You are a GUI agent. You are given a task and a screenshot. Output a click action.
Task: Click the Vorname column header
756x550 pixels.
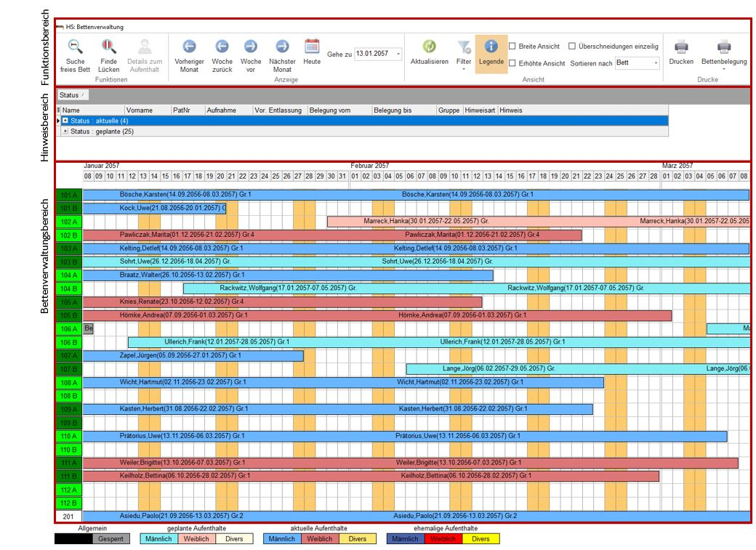139,110
